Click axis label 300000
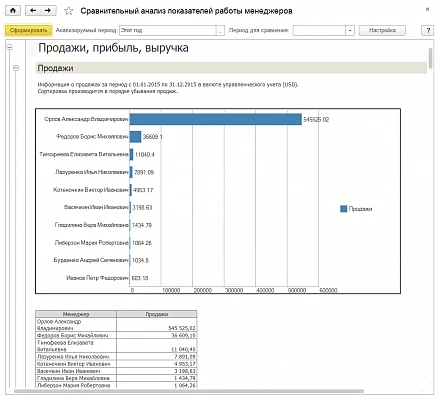The image size is (435, 400). (x=234, y=290)
